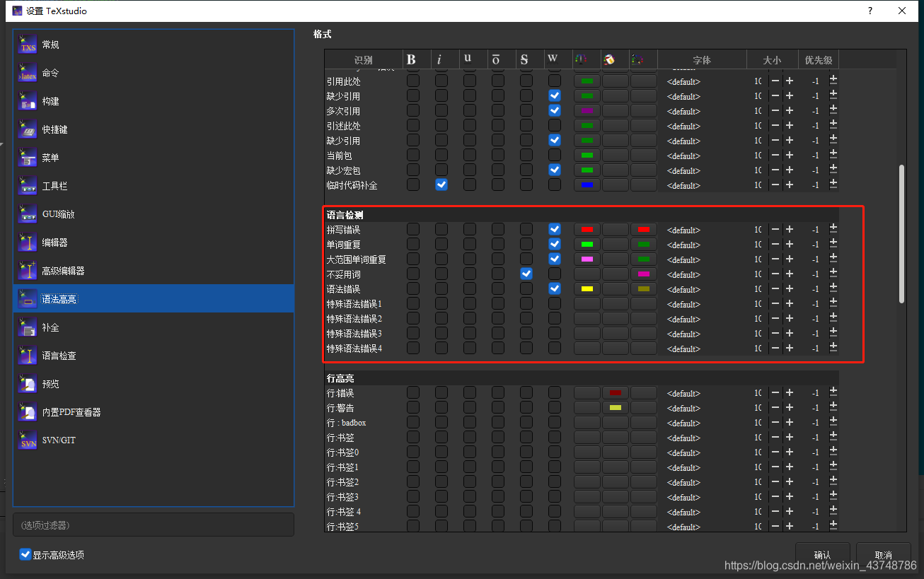The image size is (924, 579).
Task: Select the 快捷键 (Shortcuts) settings icon
Action: 26,129
